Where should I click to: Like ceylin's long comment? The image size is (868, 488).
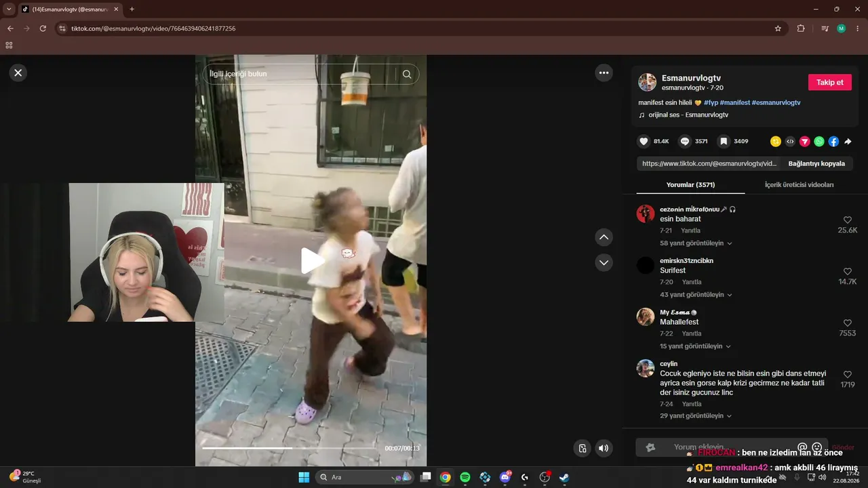coord(848,375)
